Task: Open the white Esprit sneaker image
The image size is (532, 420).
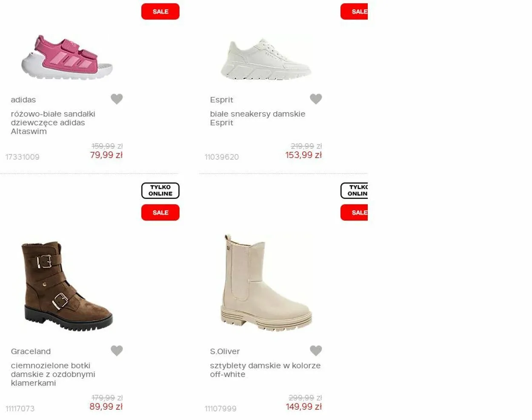Action: point(266,59)
